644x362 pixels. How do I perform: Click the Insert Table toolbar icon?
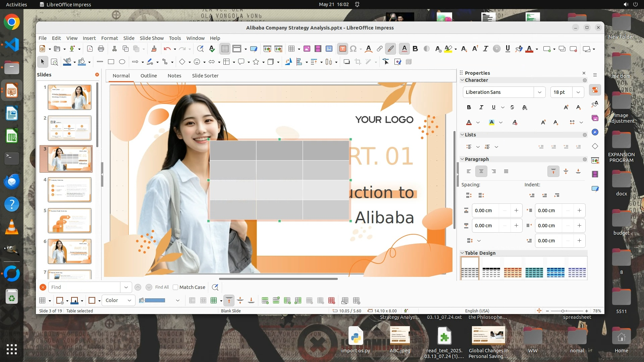291,49
